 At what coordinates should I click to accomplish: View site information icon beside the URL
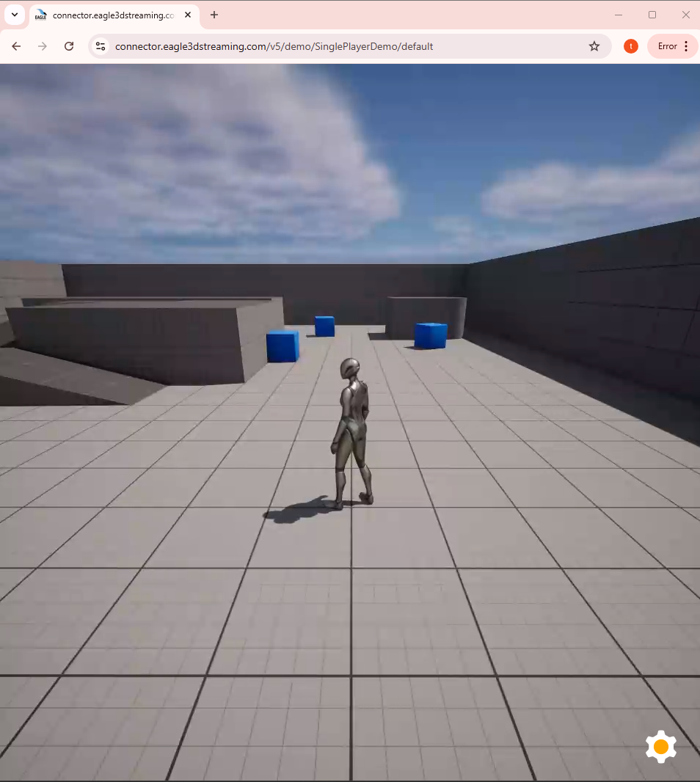(101, 46)
